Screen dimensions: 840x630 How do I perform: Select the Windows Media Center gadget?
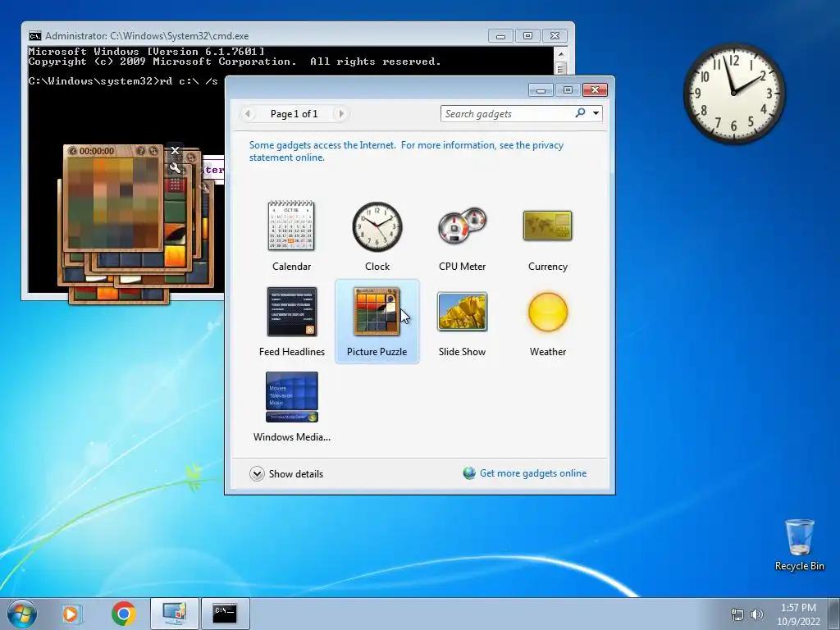291,407
